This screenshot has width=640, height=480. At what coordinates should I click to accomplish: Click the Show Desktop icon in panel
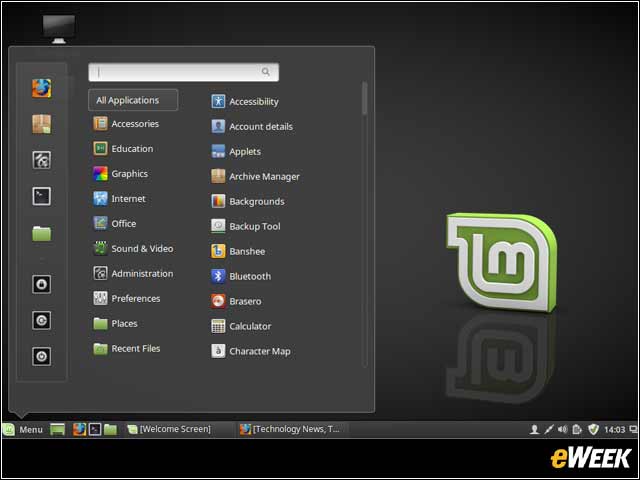click(x=58, y=429)
